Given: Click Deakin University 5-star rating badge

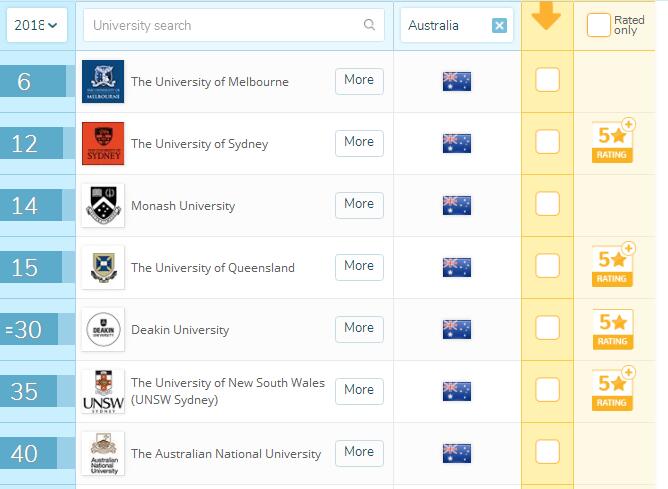Looking at the screenshot, I should click(x=614, y=329).
